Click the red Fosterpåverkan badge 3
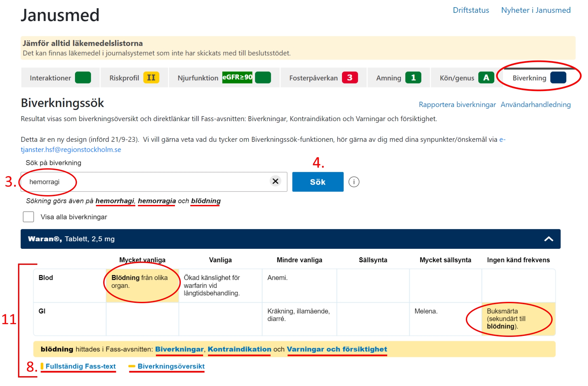588x386 pixels. click(350, 78)
